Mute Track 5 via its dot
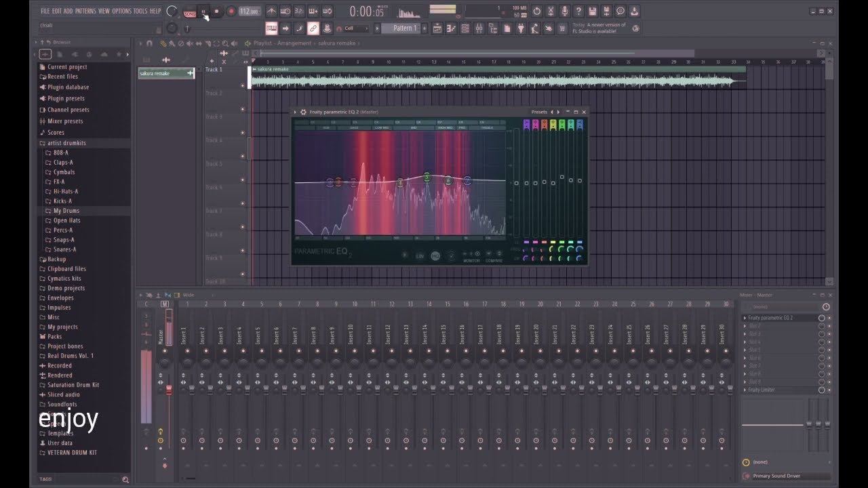The image size is (868, 488). click(242, 180)
